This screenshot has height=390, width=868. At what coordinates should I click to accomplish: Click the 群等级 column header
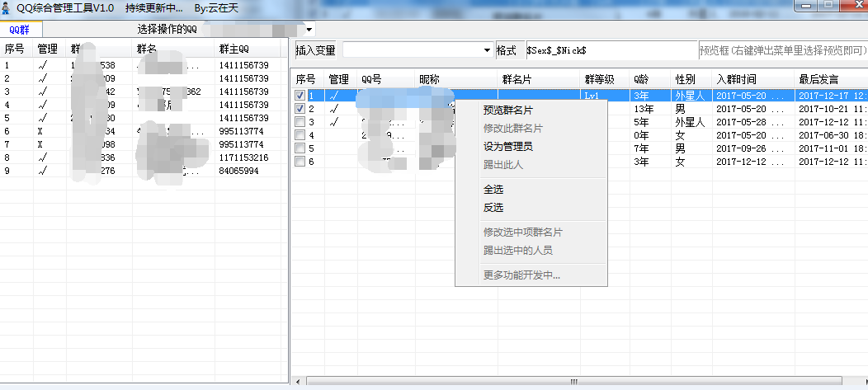click(x=605, y=80)
